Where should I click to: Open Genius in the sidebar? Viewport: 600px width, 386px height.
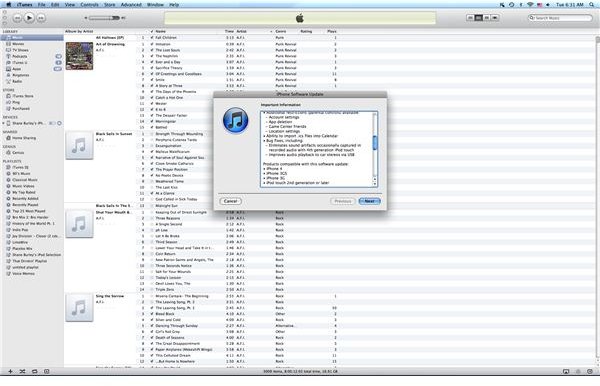(32, 152)
